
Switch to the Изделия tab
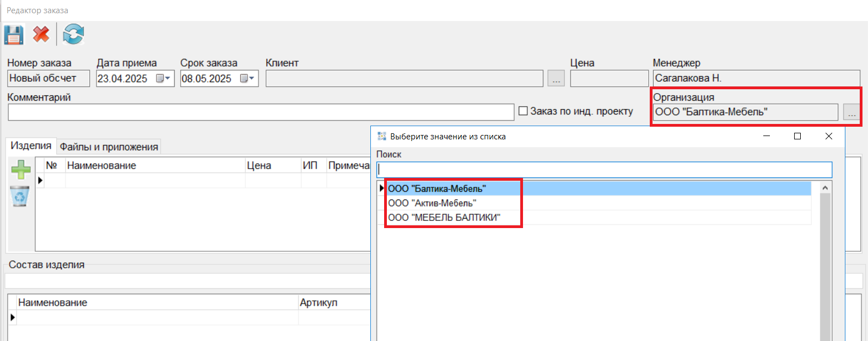pos(31,146)
